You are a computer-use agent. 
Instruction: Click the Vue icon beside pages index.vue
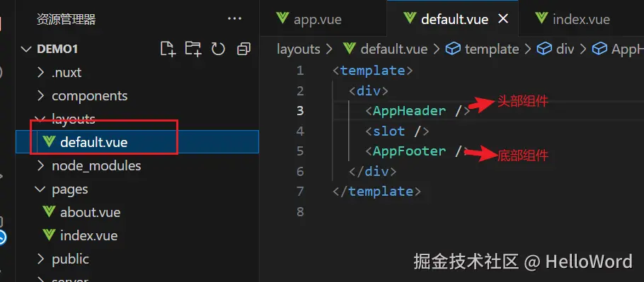coord(50,235)
